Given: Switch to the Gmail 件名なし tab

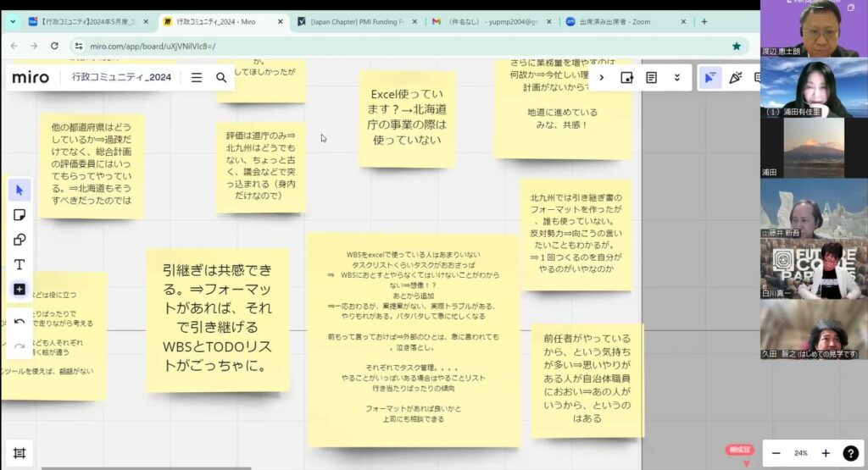Looking at the screenshot, I should tap(492, 21).
